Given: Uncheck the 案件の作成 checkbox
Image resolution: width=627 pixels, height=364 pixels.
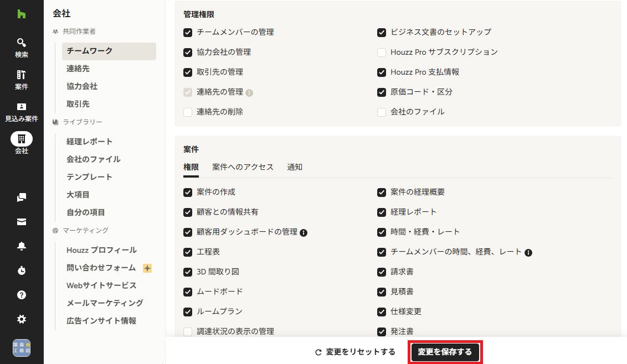Looking at the screenshot, I should point(188,192).
